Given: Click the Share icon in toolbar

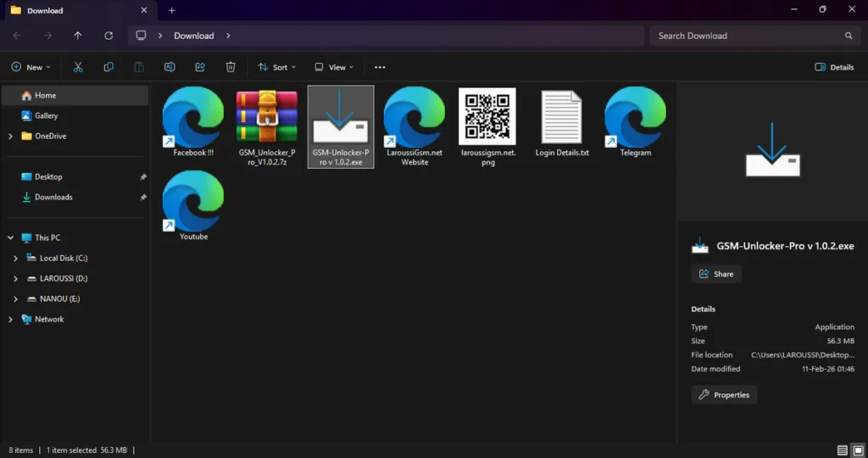Looking at the screenshot, I should tap(200, 67).
